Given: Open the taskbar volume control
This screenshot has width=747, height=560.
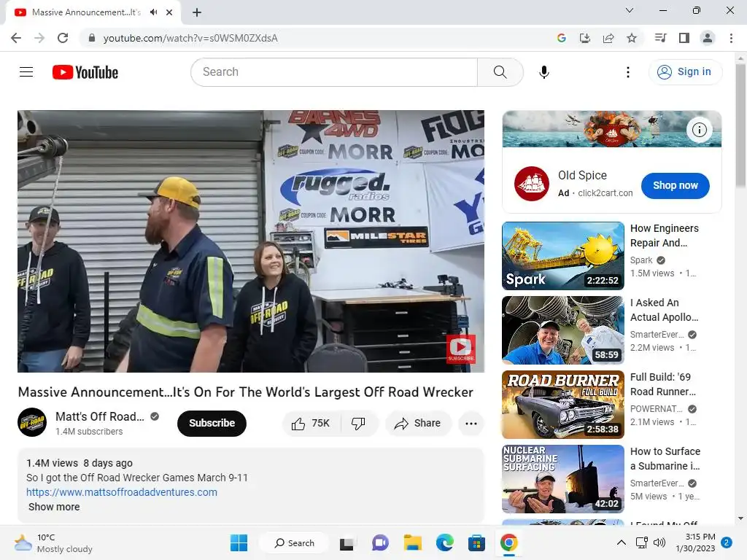Looking at the screenshot, I should (659, 542).
